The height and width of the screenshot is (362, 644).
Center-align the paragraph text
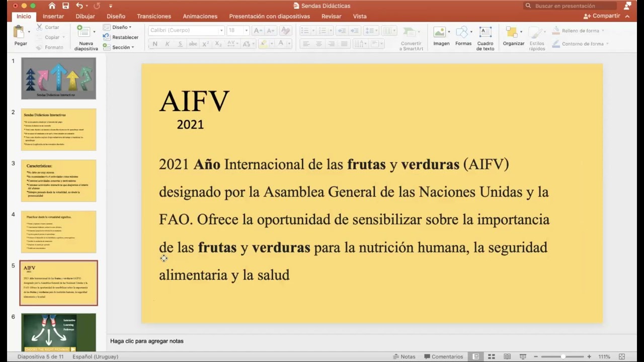318,44
